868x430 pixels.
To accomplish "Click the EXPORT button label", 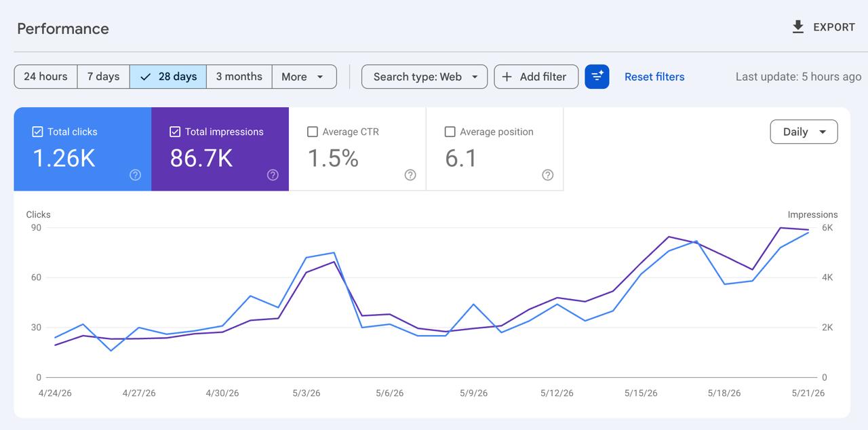I will [834, 27].
